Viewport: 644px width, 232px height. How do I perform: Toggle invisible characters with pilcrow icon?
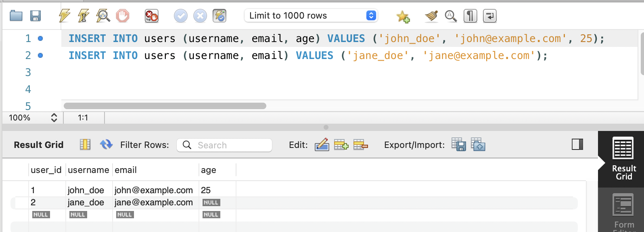tap(470, 16)
